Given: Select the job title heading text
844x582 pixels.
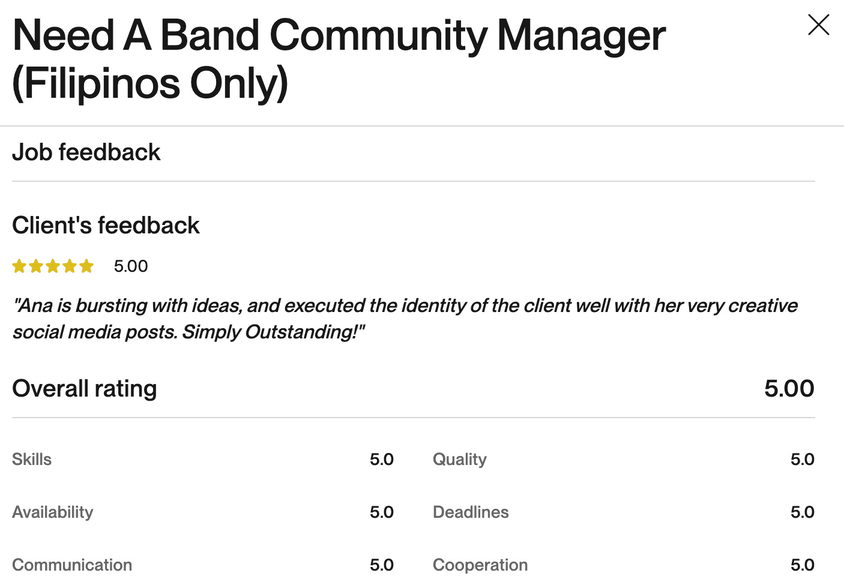Looking at the screenshot, I should pos(339,59).
